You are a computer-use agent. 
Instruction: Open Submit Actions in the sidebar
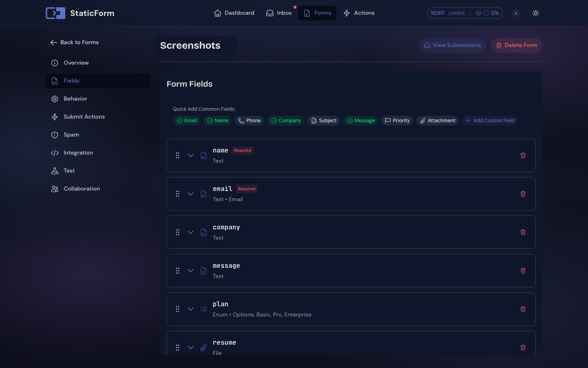pyautogui.click(x=98, y=117)
